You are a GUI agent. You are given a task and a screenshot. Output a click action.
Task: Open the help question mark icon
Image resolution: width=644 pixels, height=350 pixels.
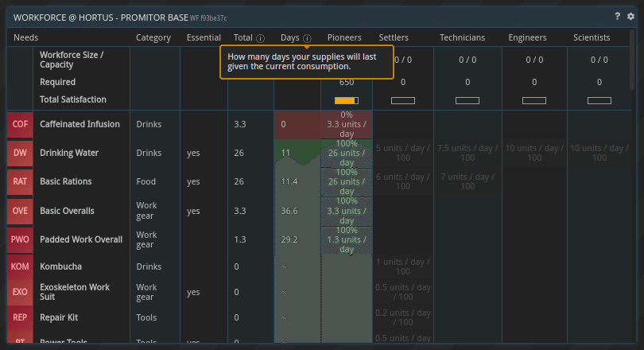coord(617,16)
